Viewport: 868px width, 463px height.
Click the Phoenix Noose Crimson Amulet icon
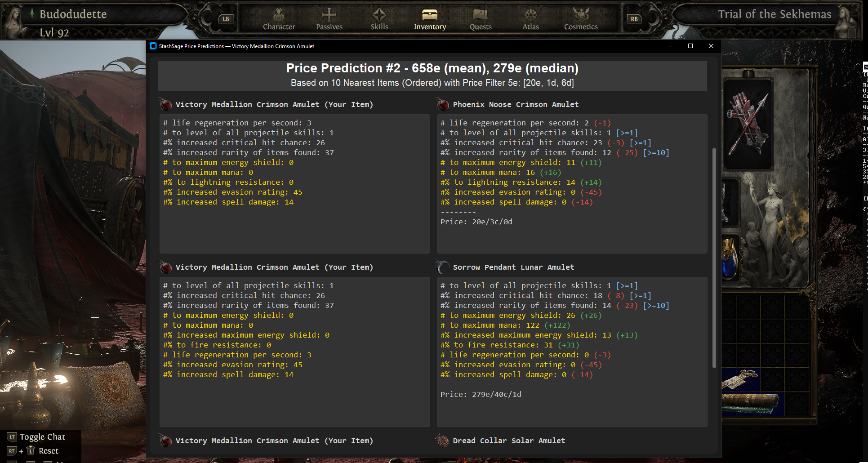click(x=443, y=105)
